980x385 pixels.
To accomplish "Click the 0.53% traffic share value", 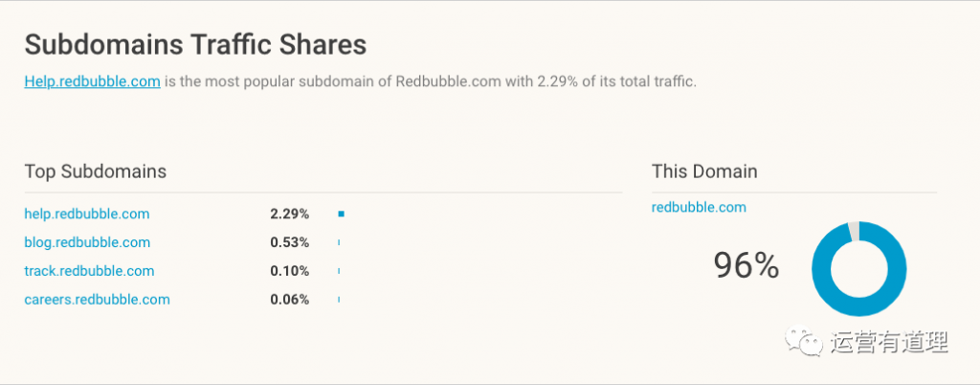I will coord(289,242).
